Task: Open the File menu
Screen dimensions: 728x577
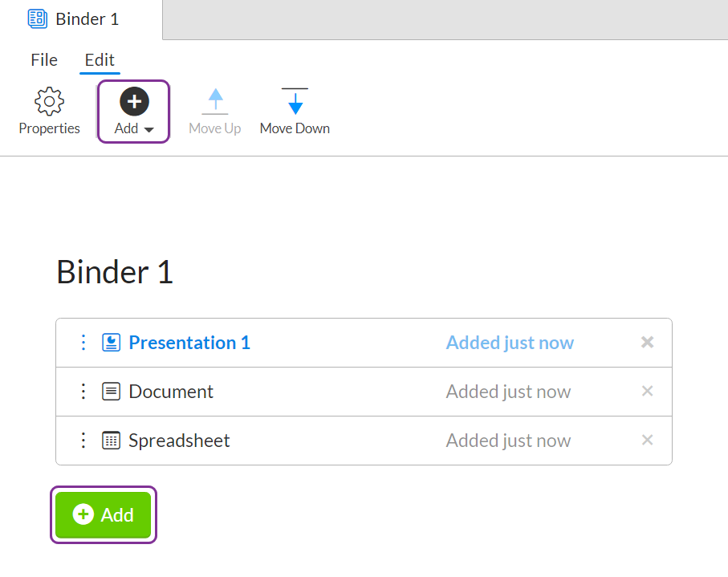Action: coord(43,59)
